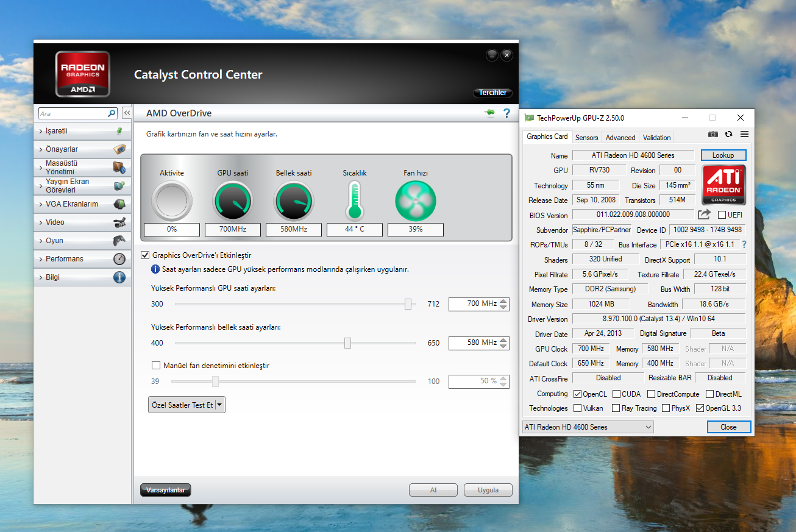This screenshot has width=796, height=532.
Task: Click the Bellek saati memory gauge
Action: (294, 201)
